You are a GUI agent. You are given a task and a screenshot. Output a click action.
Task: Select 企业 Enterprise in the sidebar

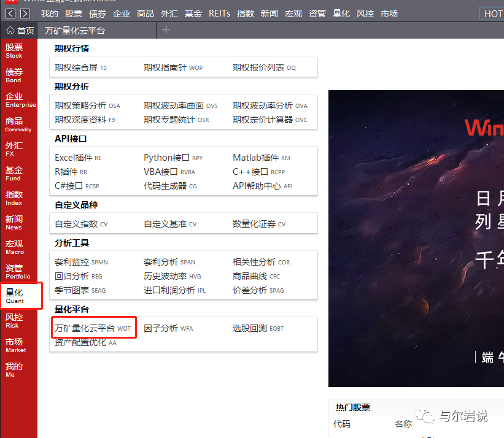click(20, 100)
